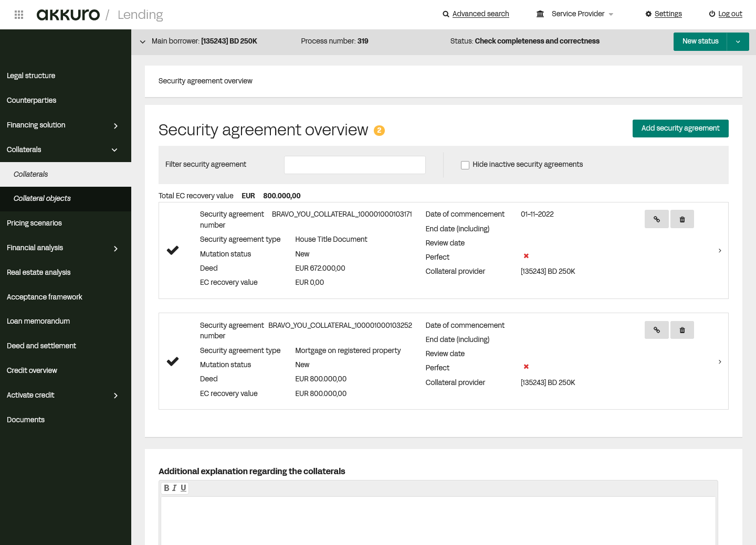
Task: Click the Settings gear icon
Action: [x=648, y=14]
